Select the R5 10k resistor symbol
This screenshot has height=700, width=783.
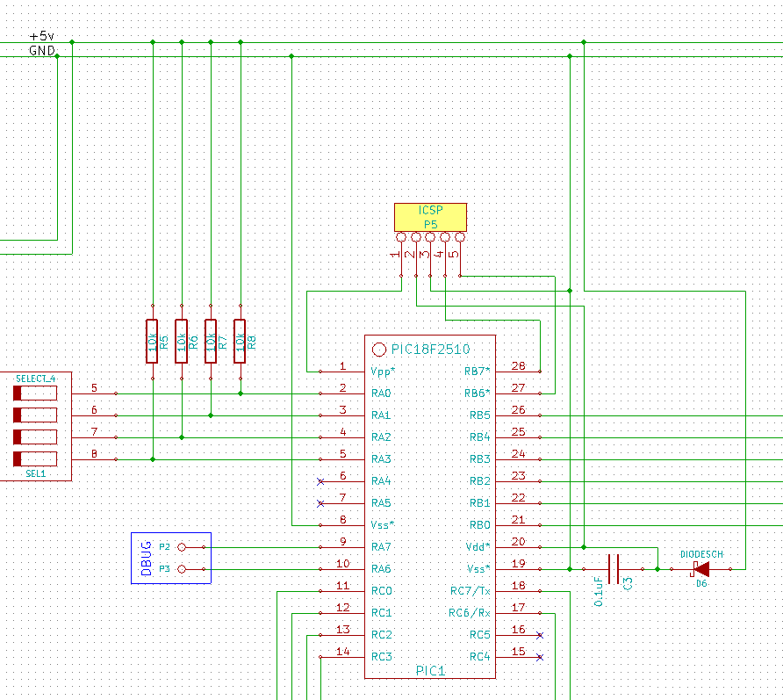tap(152, 342)
